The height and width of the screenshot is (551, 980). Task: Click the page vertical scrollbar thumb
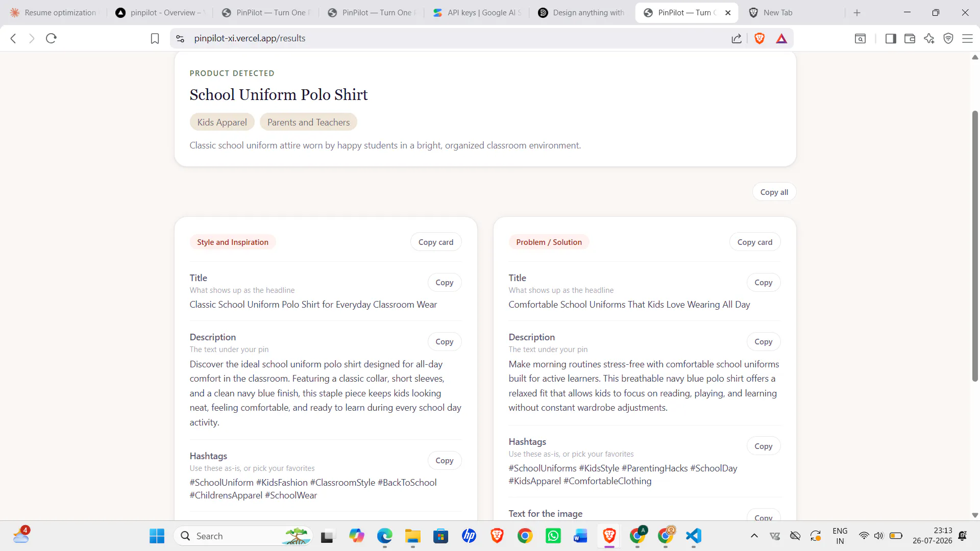975,245
